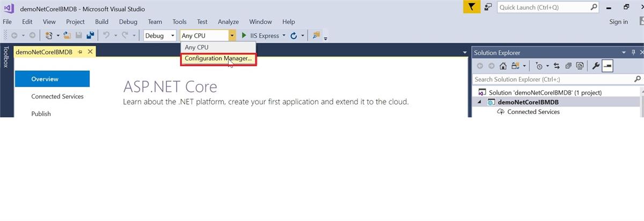Open Pending Changes Filter dropdown arrow
Screen dimensions: 644x221
548,66
